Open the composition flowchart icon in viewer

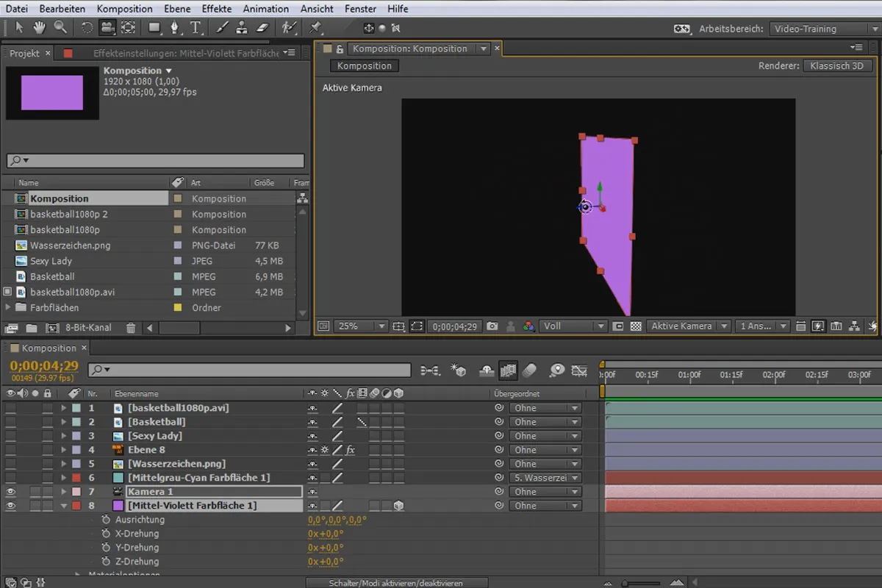[x=854, y=326]
